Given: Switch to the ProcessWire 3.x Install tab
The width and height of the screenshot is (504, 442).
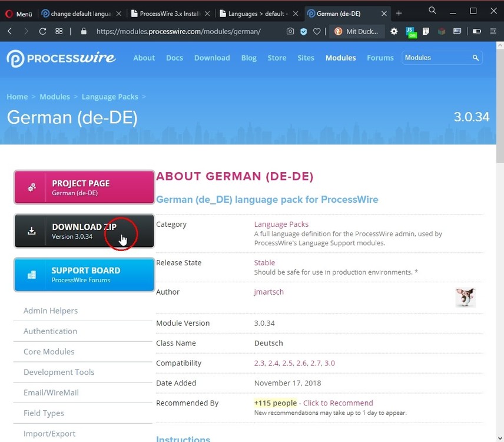Looking at the screenshot, I should [170, 13].
